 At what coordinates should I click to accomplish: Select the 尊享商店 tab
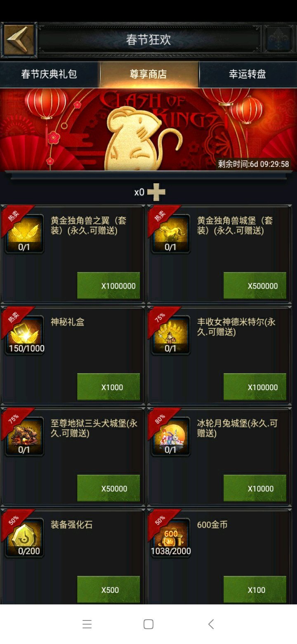[x=148, y=74]
